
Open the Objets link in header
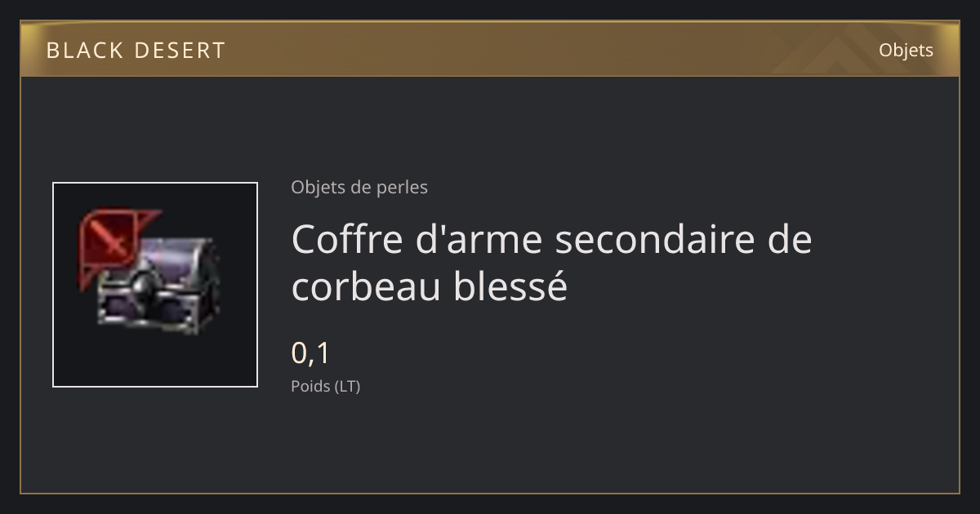pyautogui.click(x=906, y=50)
